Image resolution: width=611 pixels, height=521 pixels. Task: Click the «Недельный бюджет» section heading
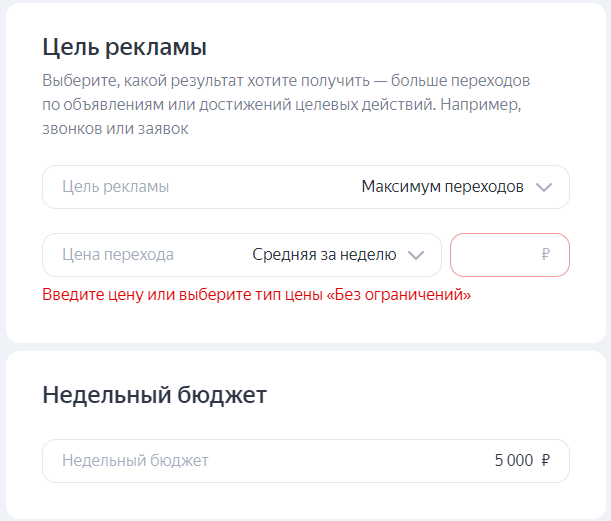[x=154, y=395]
